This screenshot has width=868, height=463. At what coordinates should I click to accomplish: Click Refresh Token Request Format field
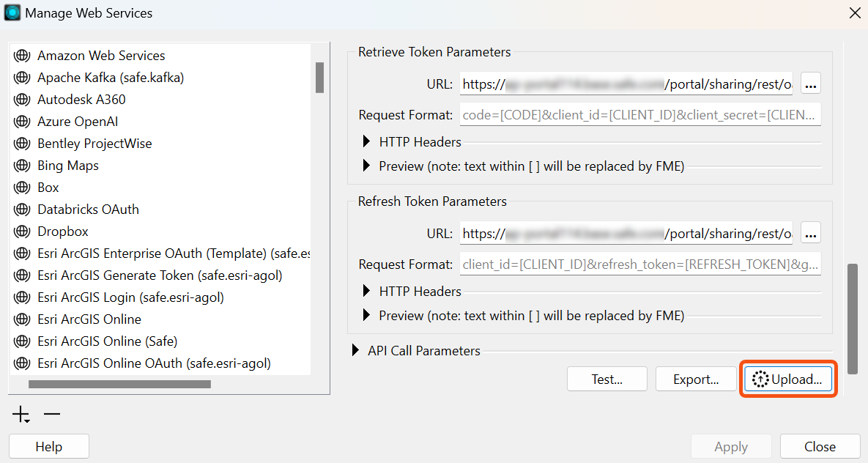[x=640, y=264]
